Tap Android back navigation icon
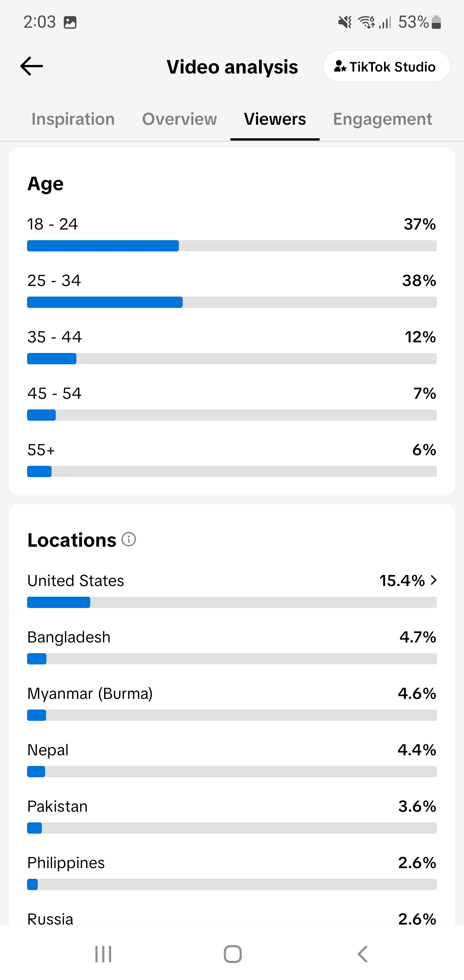This screenshot has width=464, height=980. coord(363,954)
